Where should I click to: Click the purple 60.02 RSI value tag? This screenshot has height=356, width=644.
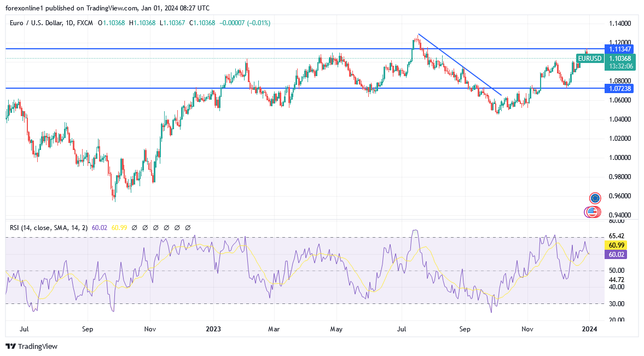point(616,255)
